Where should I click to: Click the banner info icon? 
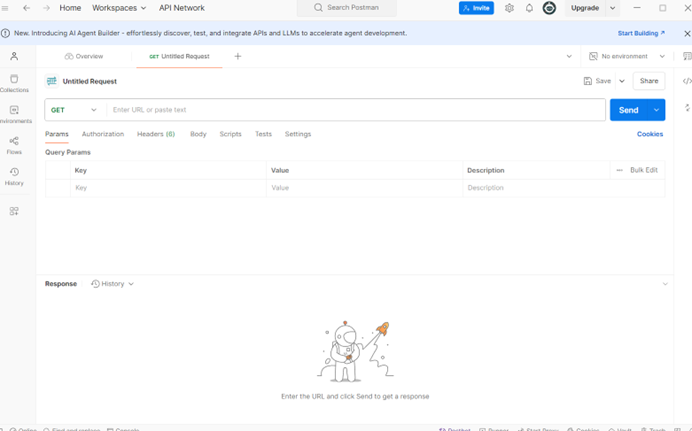(x=5, y=33)
